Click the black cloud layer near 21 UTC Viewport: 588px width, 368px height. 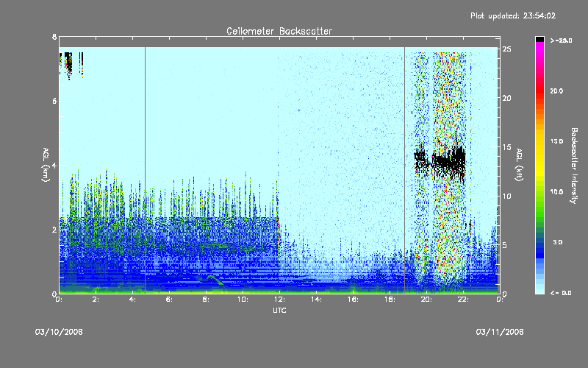[x=449, y=160]
